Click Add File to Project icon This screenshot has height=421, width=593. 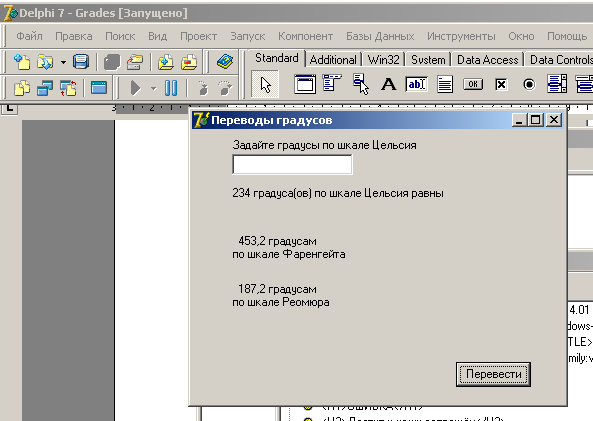(166, 62)
